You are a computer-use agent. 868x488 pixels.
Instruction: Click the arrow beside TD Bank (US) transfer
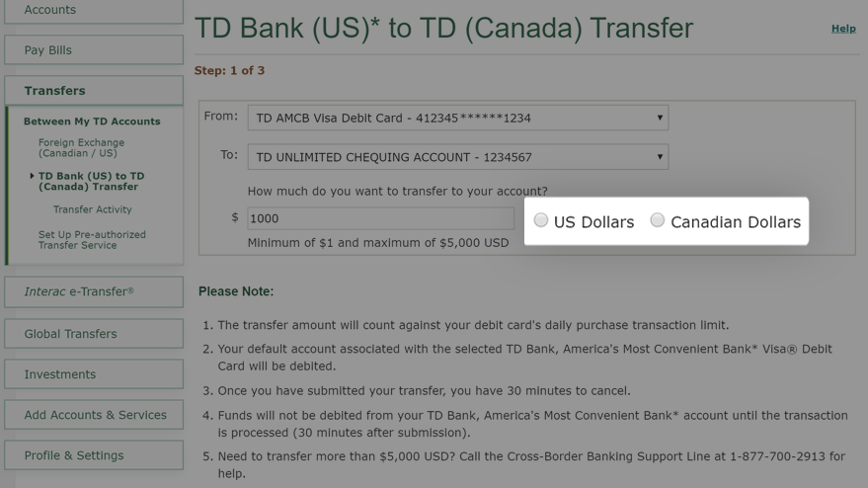click(x=32, y=176)
